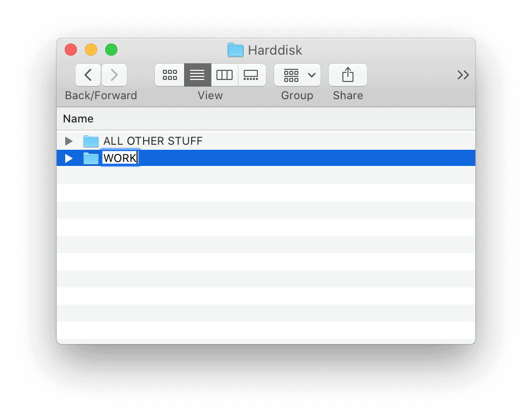The height and width of the screenshot is (419, 532).
Task: Click the Harddisk folder icon in title bar
Action: coord(236,50)
